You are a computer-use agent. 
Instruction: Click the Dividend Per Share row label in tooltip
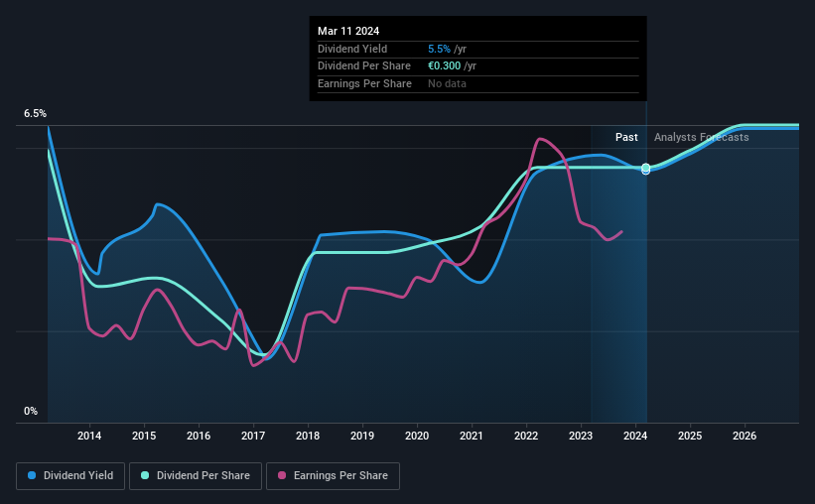pos(364,66)
